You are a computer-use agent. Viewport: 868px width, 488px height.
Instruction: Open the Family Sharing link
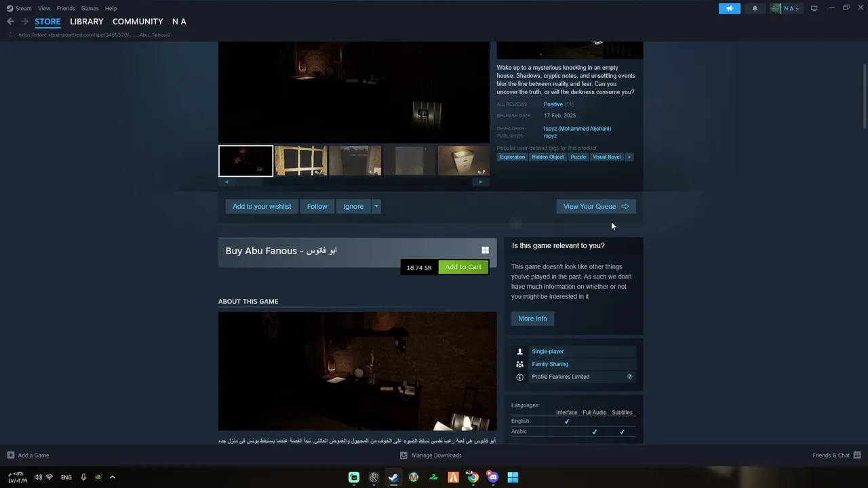coord(550,364)
